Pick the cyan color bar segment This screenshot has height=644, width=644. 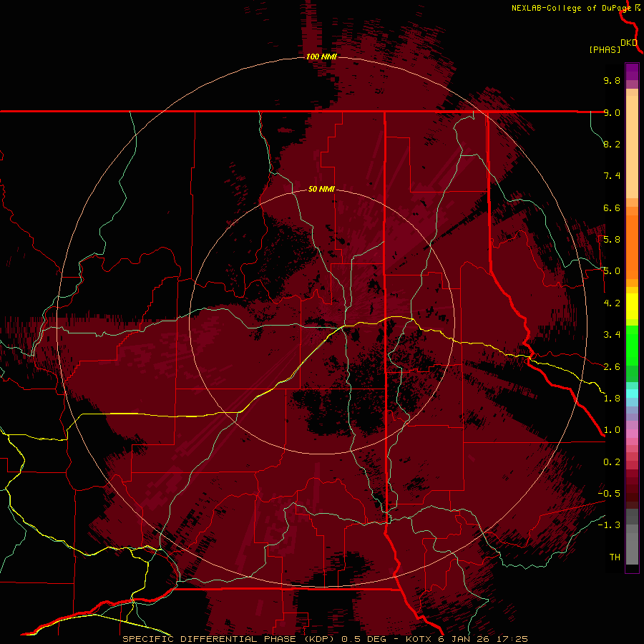coord(632,393)
